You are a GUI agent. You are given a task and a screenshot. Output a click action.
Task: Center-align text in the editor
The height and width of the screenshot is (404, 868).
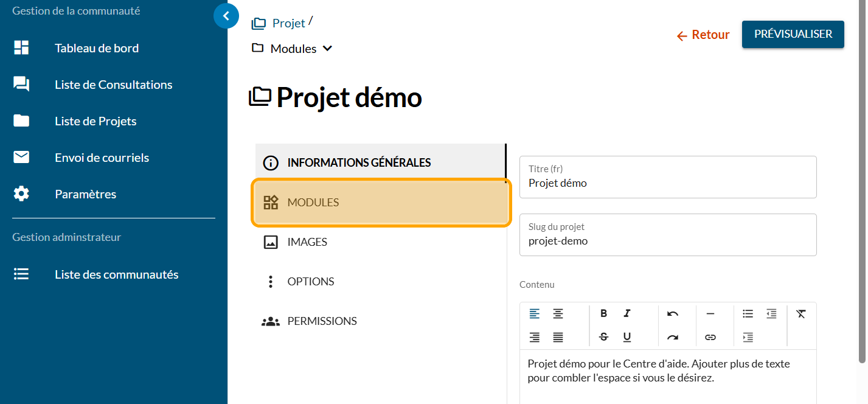click(x=558, y=314)
